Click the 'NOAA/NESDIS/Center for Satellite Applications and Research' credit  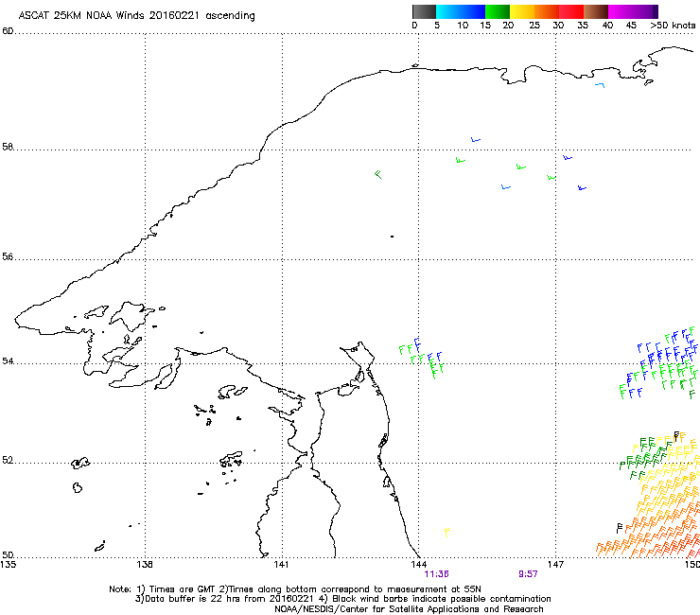click(409, 609)
